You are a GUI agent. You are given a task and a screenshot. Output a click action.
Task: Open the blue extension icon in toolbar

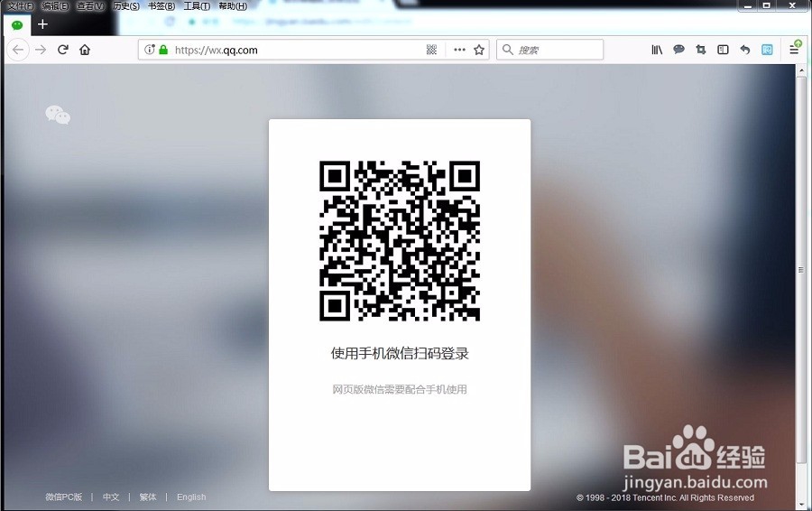[767, 50]
